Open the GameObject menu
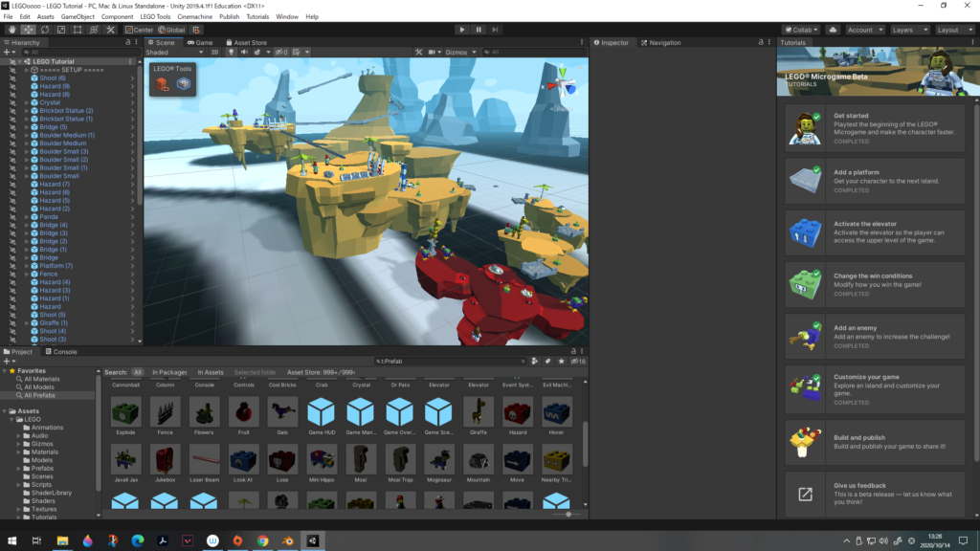The image size is (980, 551). pyautogui.click(x=78, y=17)
